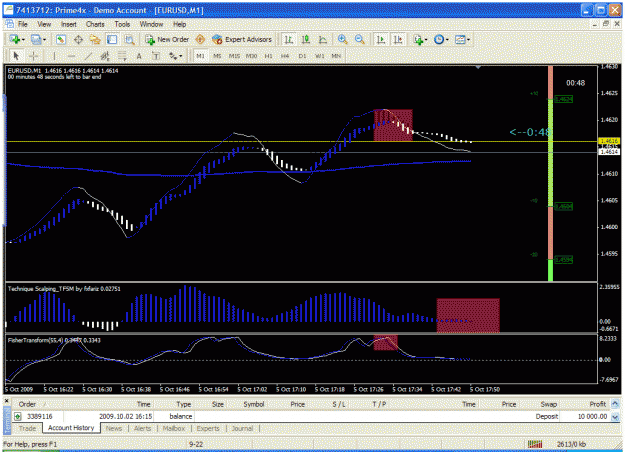Toggle the M15 timeframe button
625x452 pixels.
pos(234,56)
